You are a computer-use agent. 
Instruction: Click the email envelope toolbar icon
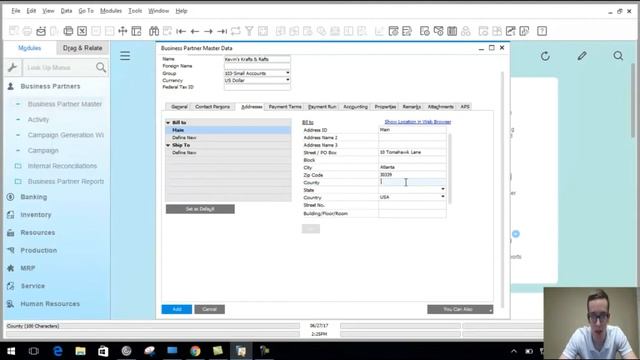coord(41,31)
